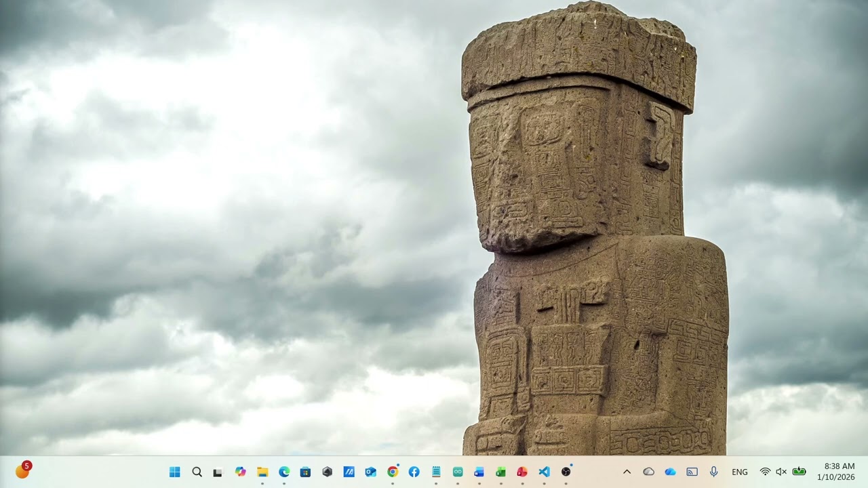
Task: Open Notepad from the taskbar
Action: (x=436, y=472)
